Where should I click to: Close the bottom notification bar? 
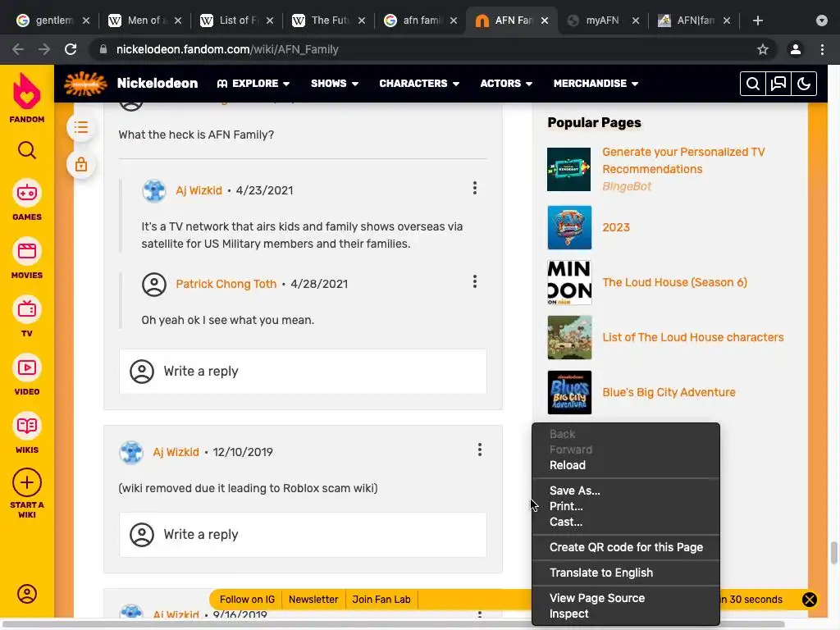tap(810, 600)
